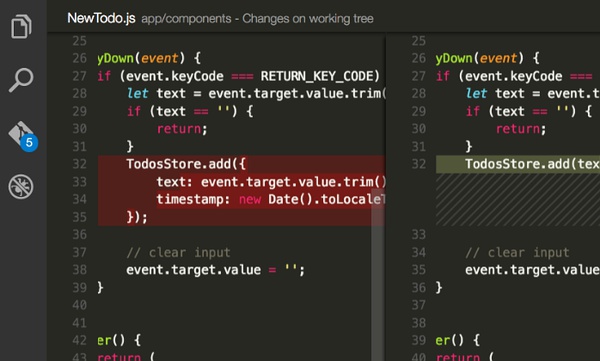The width and height of the screenshot is (600, 361).
Task: Open the Debug view icon
Action: click(21, 186)
